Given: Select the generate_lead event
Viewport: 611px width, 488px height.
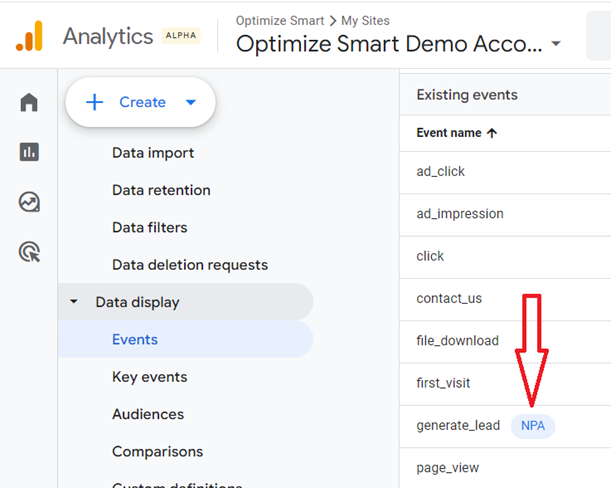Looking at the screenshot, I should [x=458, y=426].
